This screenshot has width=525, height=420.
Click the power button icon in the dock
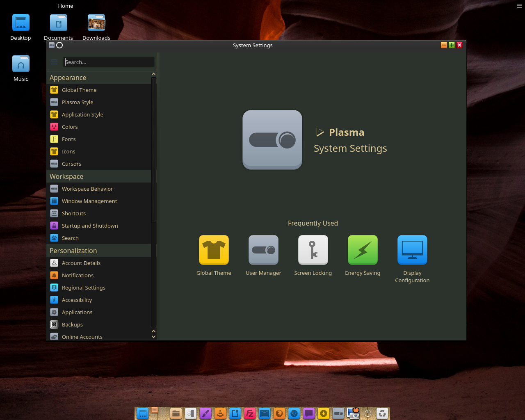point(368,413)
